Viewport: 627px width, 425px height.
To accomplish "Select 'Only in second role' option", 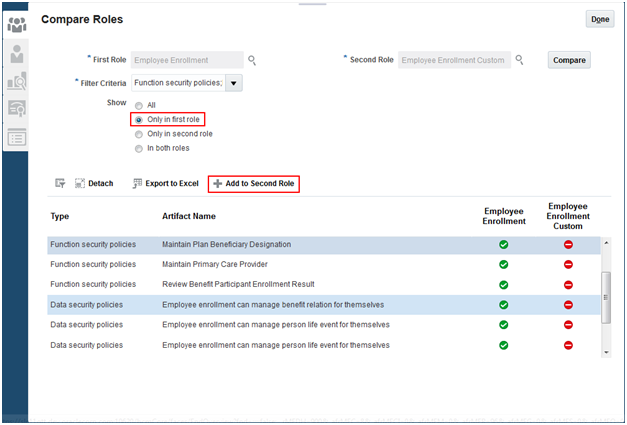I will point(139,134).
